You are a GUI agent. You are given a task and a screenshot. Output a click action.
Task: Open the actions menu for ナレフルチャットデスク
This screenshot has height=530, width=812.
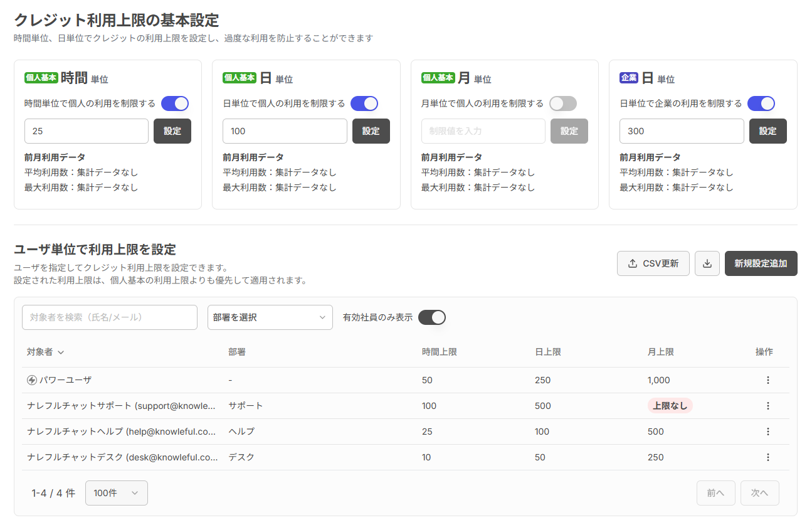(x=768, y=457)
